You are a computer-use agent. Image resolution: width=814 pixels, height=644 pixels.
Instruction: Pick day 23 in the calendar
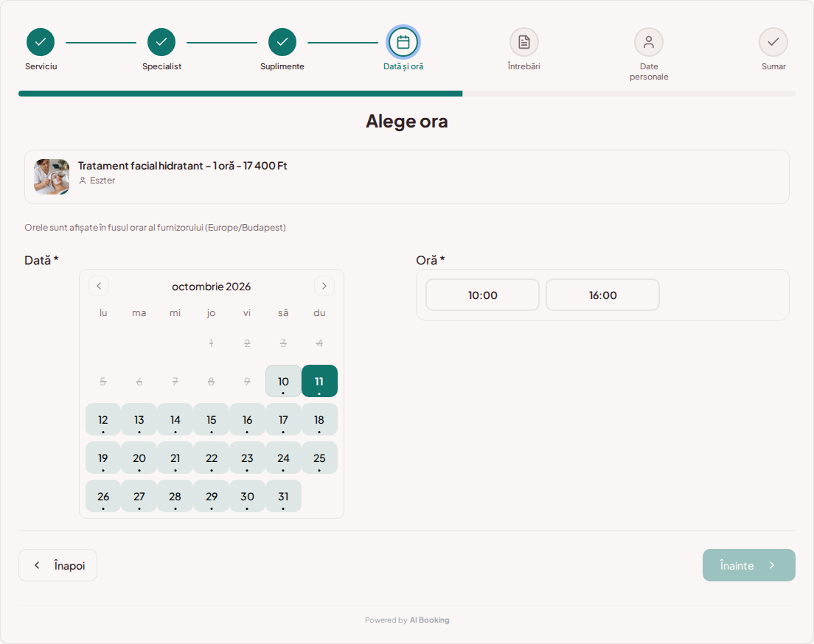[x=247, y=458]
